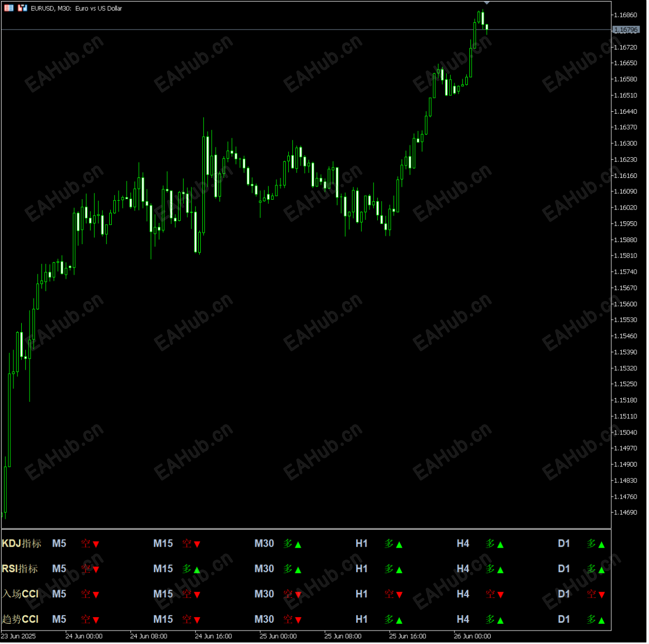Click the red '空' character in KDJ M5 cell
649x644 pixels.
pyautogui.click(x=86, y=544)
